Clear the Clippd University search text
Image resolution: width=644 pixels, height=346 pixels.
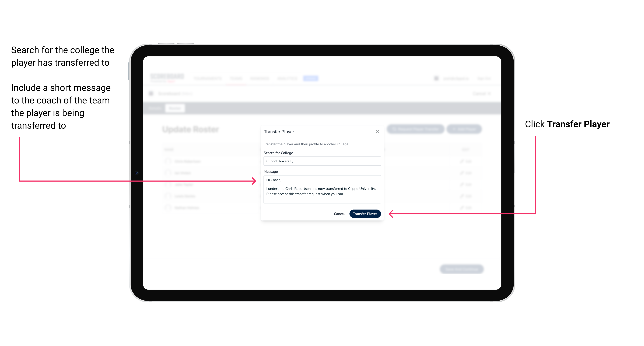pos(321,161)
